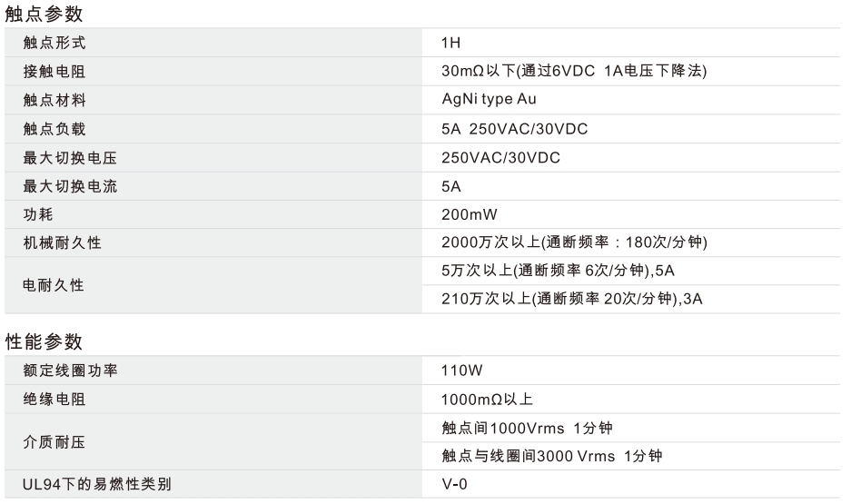Click the 30mΩ以下 contact resistance value
The image size is (851, 504).
[573, 71]
